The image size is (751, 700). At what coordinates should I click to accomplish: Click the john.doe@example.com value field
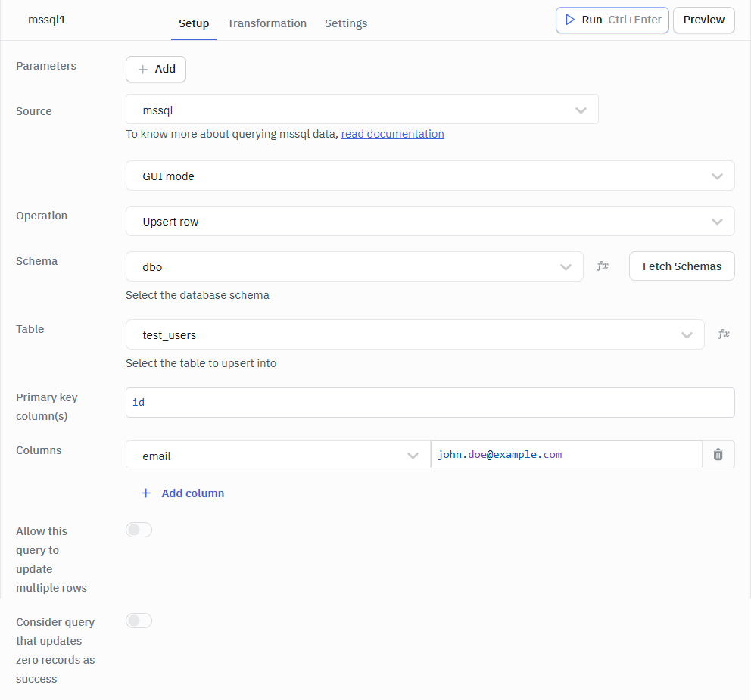click(566, 454)
